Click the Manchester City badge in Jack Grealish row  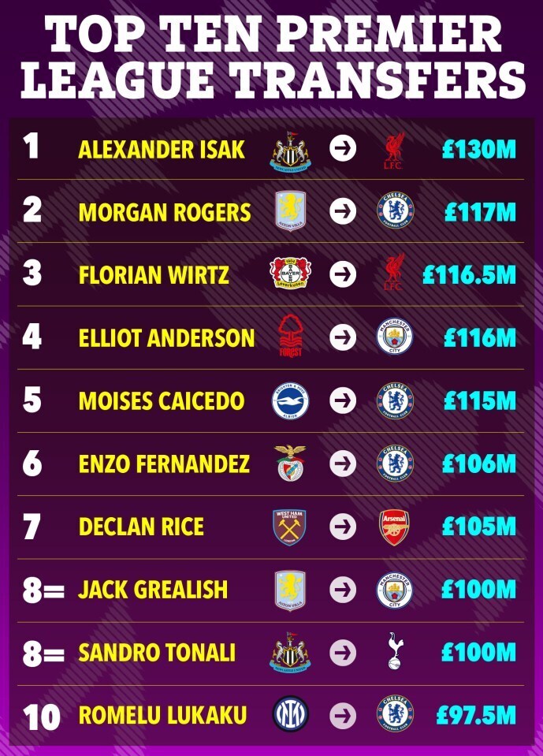395,590
